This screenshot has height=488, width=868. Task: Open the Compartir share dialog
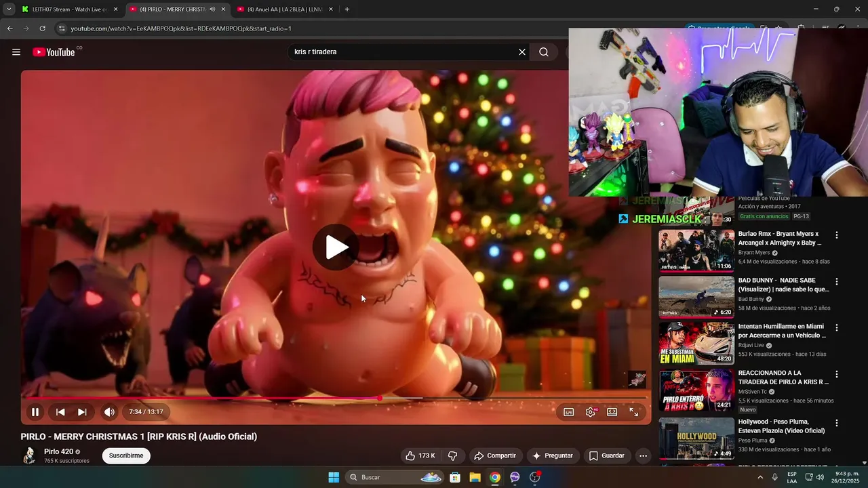[495, 455]
